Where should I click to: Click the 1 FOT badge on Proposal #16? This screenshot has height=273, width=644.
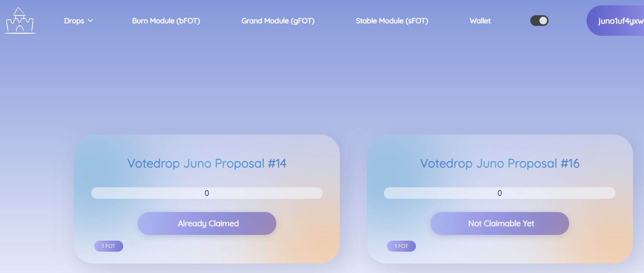click(401, 246)
